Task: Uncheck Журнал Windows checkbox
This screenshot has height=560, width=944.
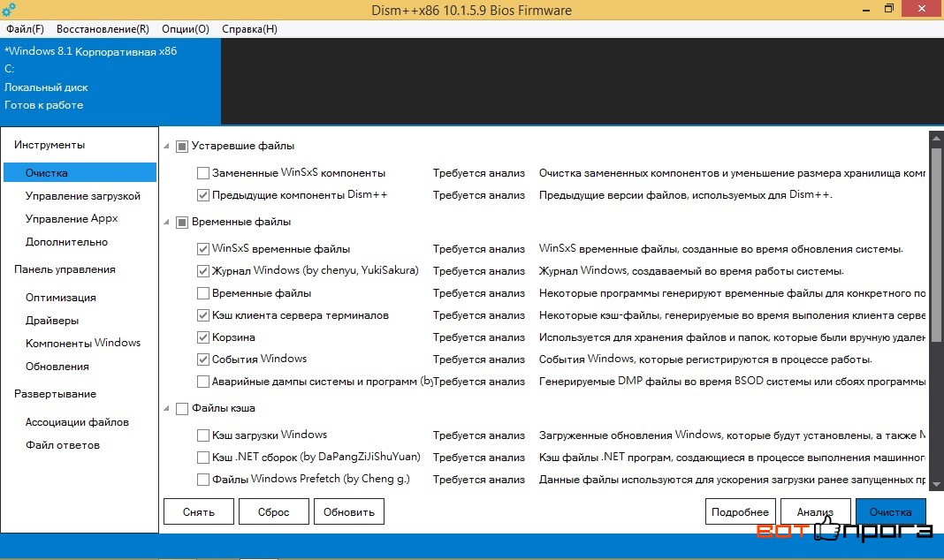Action: [x=203, y=271]
